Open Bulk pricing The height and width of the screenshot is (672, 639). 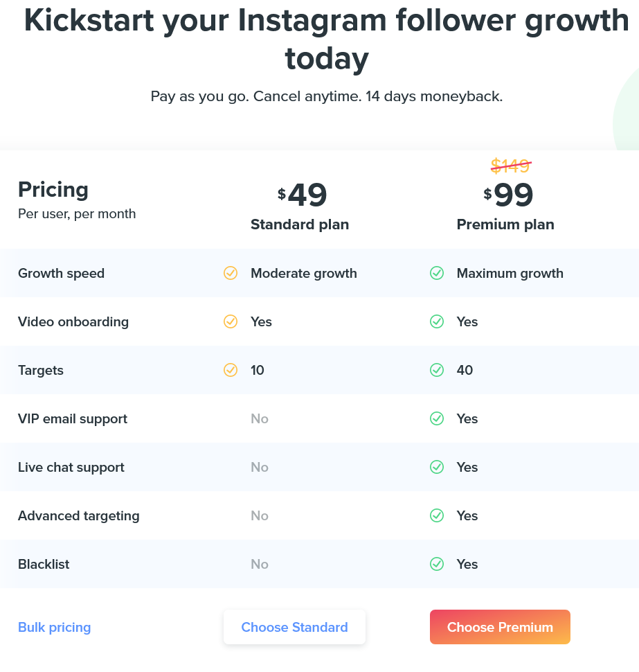pos(54,627)
